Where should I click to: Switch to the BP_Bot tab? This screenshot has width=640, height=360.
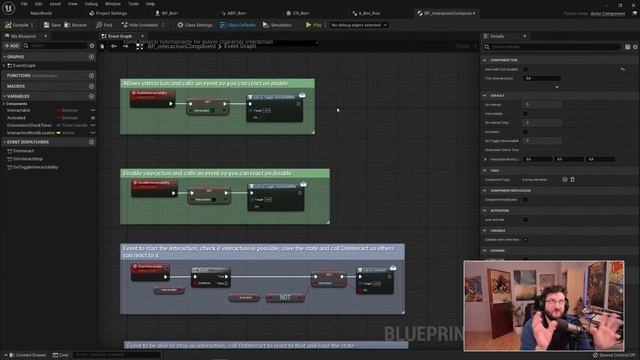(x=167, y=13)
